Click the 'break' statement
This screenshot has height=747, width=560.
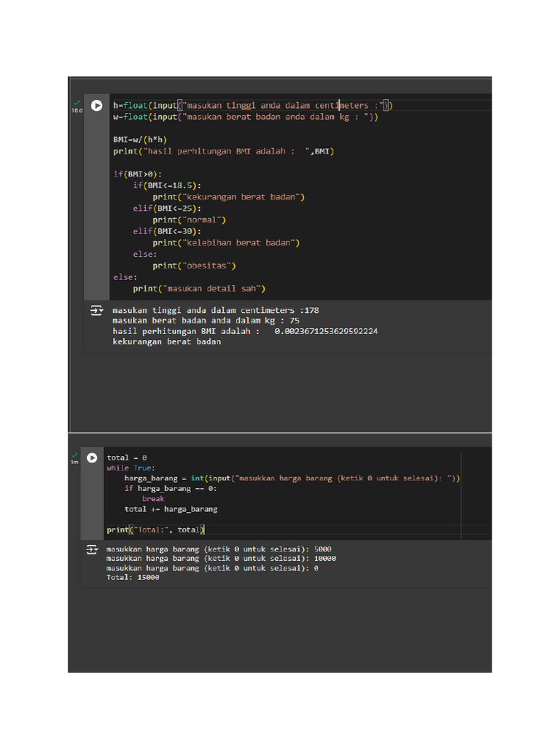(x=153, y=499)
